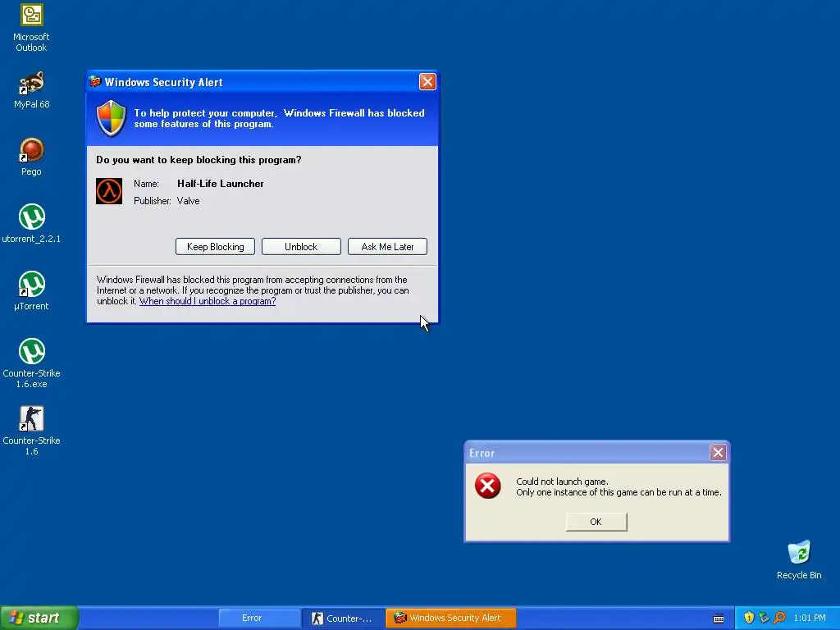840x630 pixels.
Task: Open the network connection tray icon
Action: tap(764, 618)
